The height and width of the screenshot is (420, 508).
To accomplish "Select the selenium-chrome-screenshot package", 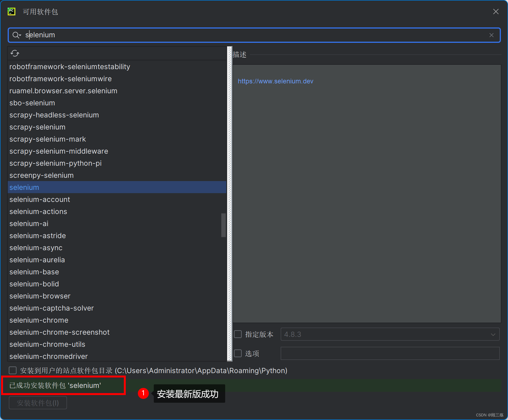I will [117, 332].
